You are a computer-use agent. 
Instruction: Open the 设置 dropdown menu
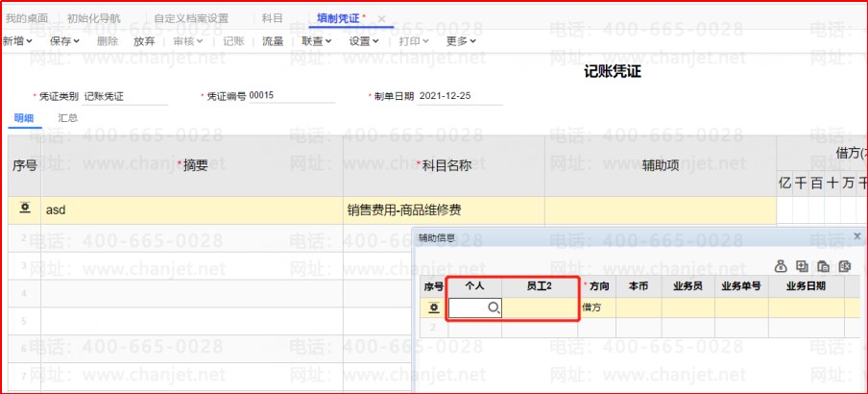[364, 41]
